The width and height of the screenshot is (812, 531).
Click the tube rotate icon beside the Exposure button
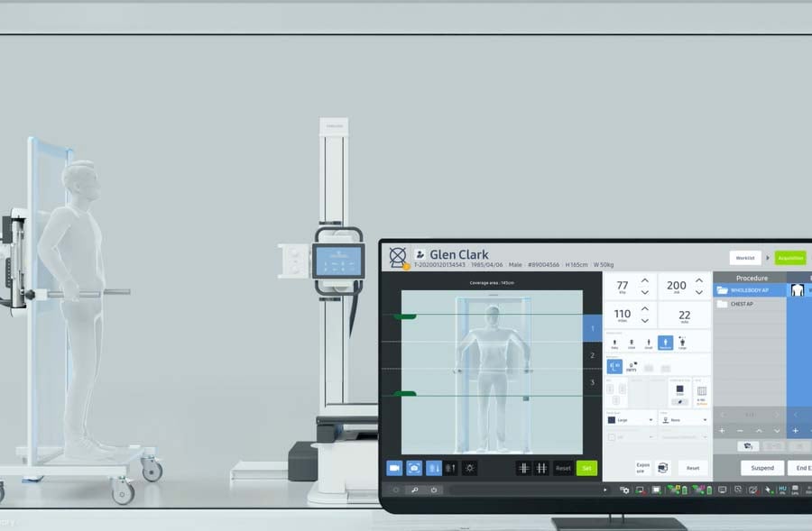pos(663,467)
